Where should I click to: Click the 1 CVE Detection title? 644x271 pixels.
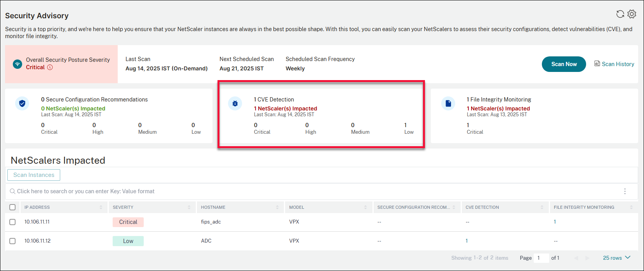coord(274,100)
